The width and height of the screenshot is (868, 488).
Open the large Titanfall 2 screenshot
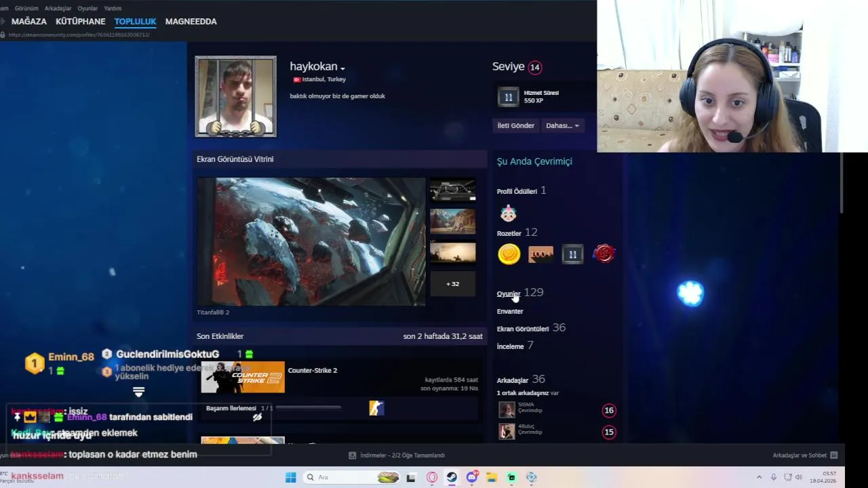(x=311, y=241)
